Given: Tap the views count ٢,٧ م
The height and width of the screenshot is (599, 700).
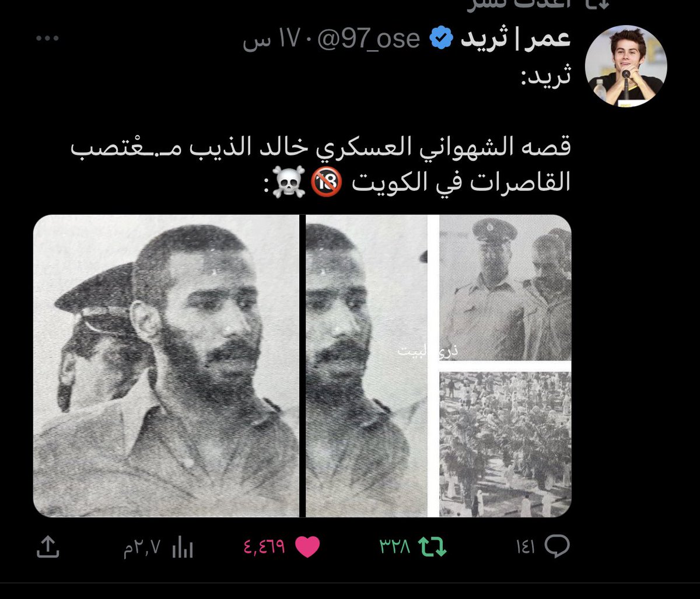Looking at the screenshot, I should (x=142, y=548).
